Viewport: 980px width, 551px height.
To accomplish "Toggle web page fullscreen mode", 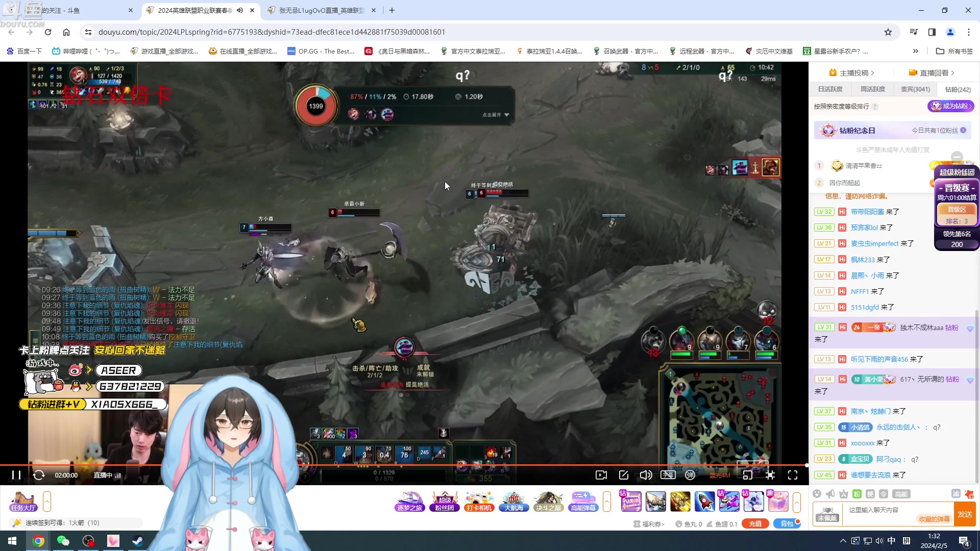I will (x=770, y=475).
